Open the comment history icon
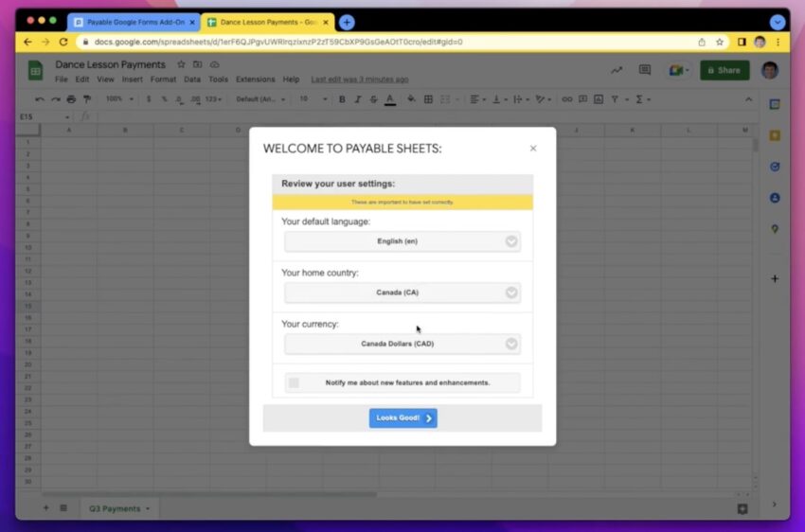 (x=645, y=70)
